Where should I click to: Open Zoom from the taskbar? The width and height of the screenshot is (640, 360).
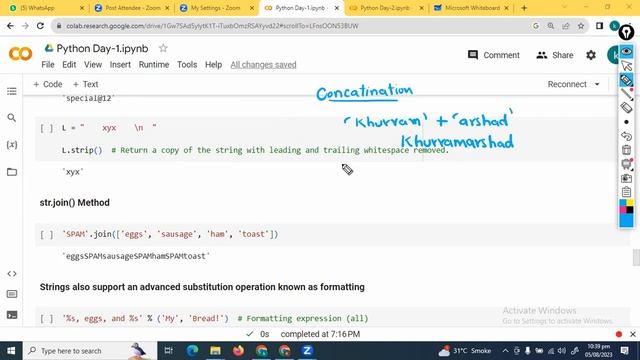[307, 350]
